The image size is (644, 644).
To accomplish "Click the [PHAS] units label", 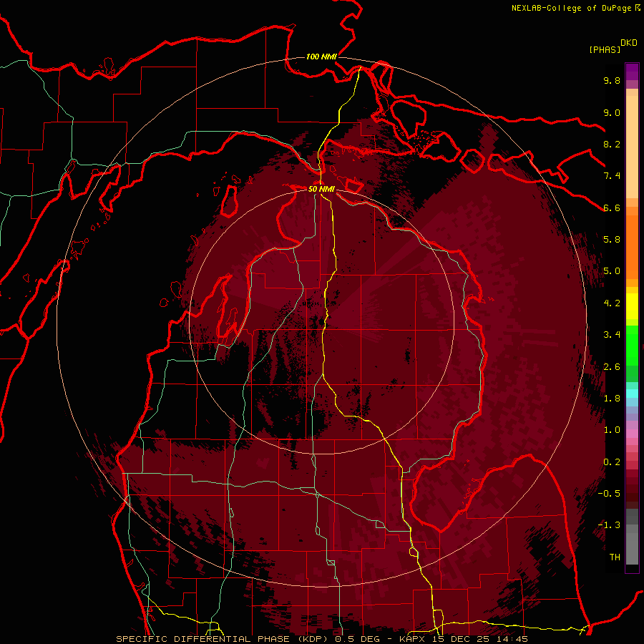I will click(605, 49).
